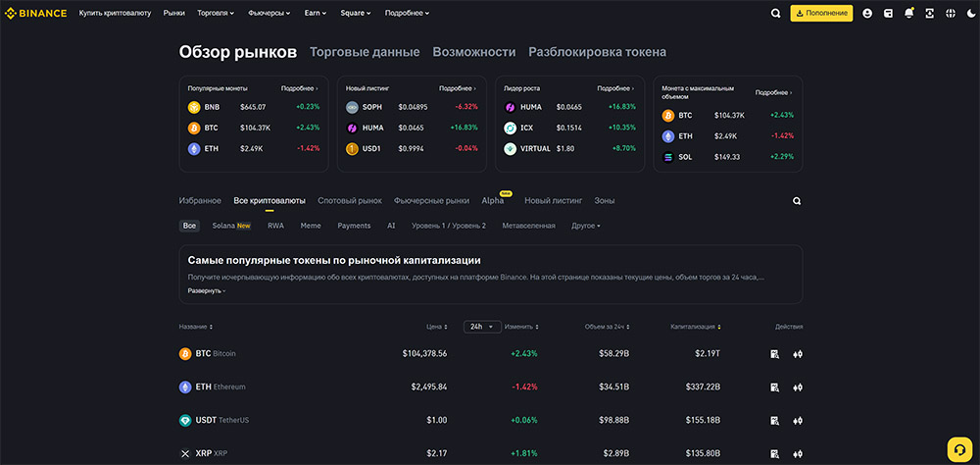Click the XRP icon in table
This screenshot has width=980, height=465.
(x=185, y=454)
